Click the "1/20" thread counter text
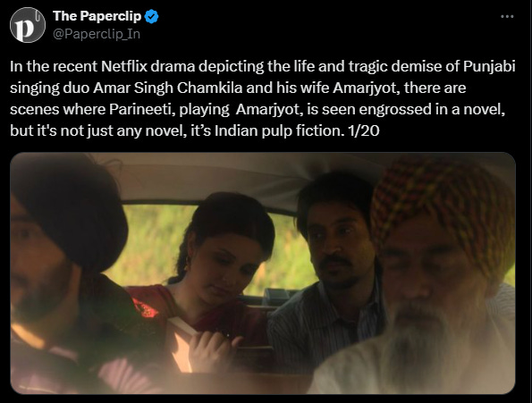The width and height of the screenshot is (532, 403). [x=364, y=130]
